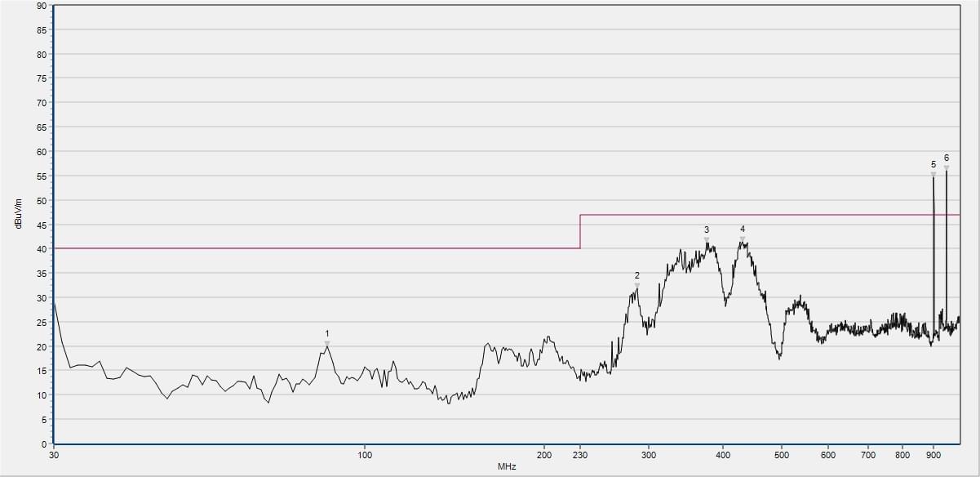980x477 pixels.
Task: Select the lower 40 dB limit line segment
Action: tap(317, 248)
